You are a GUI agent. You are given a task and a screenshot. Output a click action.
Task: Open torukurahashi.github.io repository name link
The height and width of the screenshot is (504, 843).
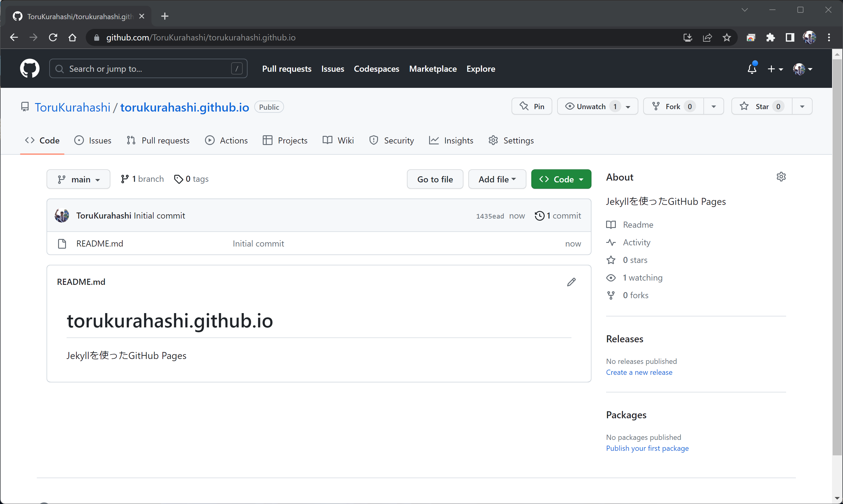coord(185,107)
